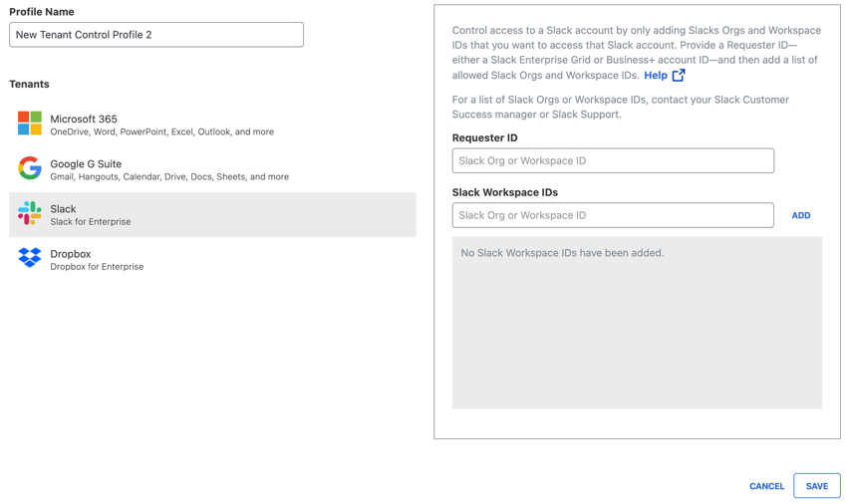Screen dimensions: 847x504
Task: Click the Microsoft 365 logo icon
Action: (30, 124)
